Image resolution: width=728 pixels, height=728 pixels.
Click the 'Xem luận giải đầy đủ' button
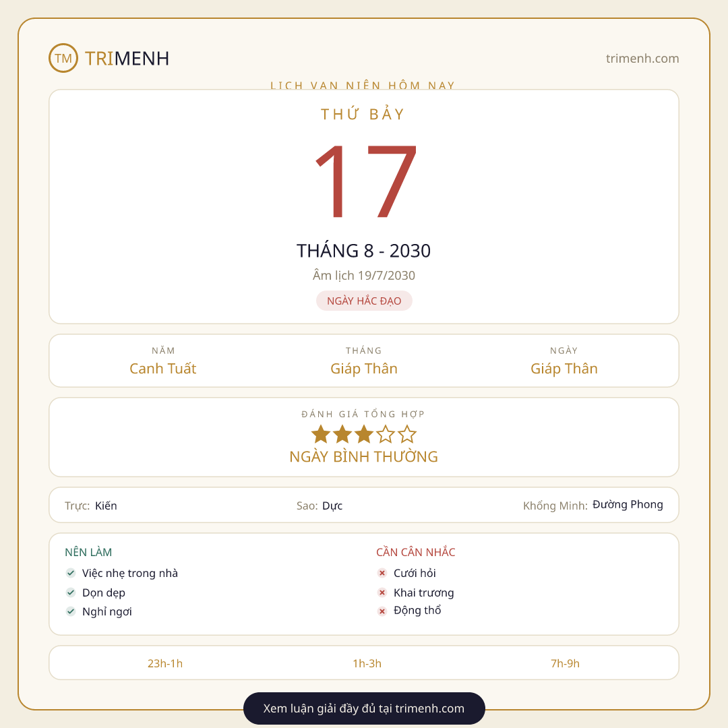tap(364, 708)
